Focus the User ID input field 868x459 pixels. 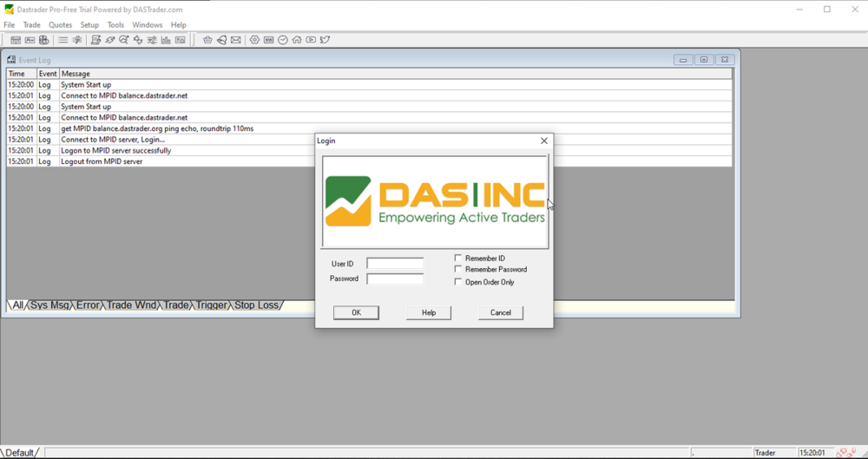click(x=395, y=264)
